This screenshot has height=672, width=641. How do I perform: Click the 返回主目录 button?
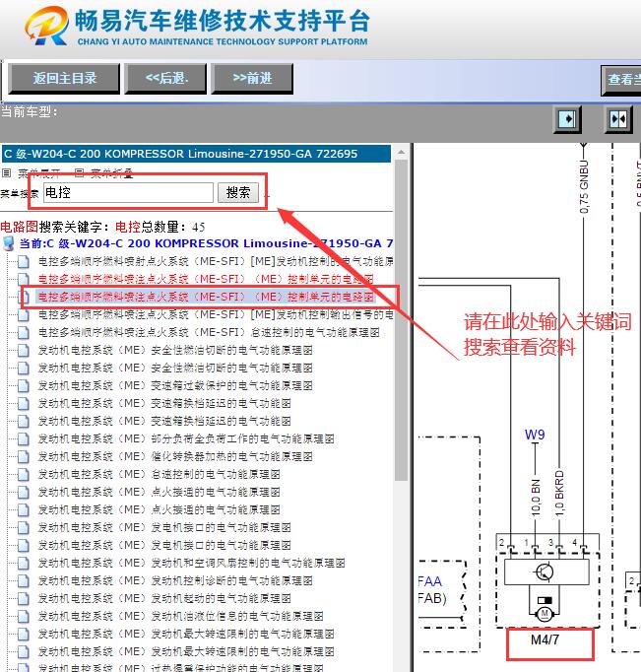click(64, 79)
